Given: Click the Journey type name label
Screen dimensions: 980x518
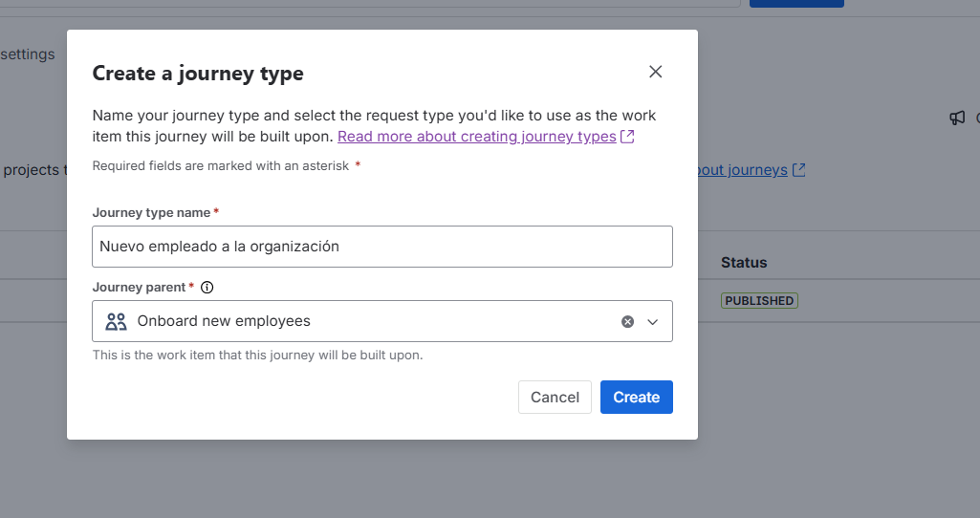Looking at the screenshot, I should [x=152, y=212].
